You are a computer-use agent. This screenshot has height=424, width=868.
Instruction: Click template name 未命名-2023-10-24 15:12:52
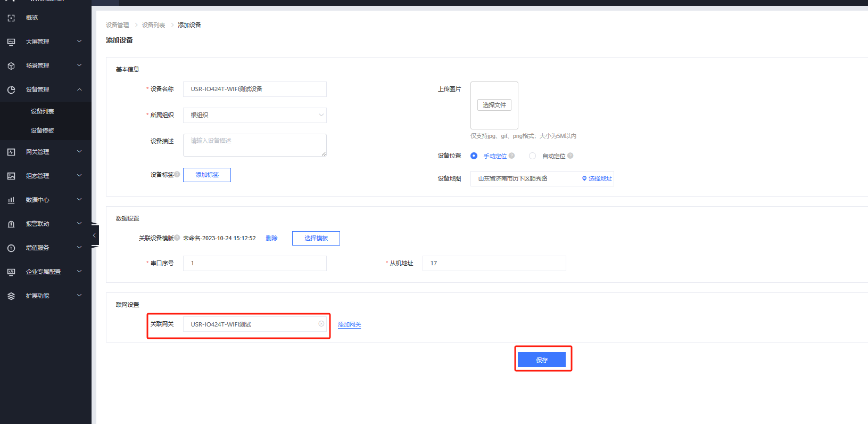tap(219, 238)
